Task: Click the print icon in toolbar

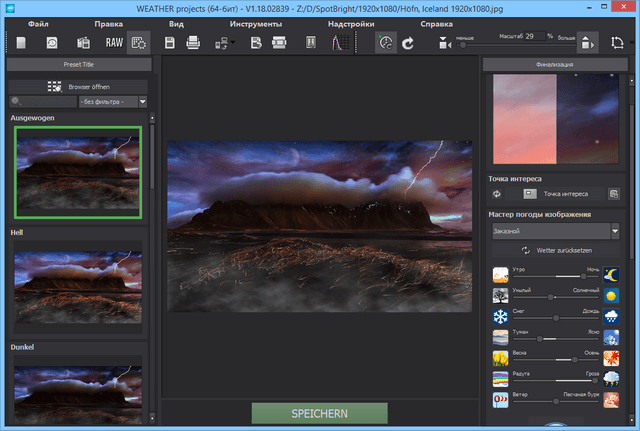Action: tap(194, 43)
